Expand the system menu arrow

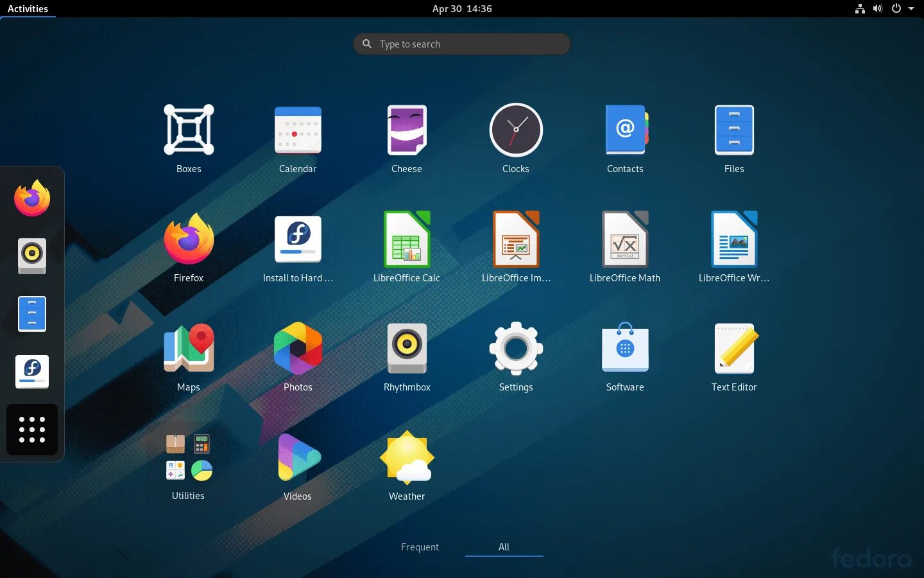[911, 8]
